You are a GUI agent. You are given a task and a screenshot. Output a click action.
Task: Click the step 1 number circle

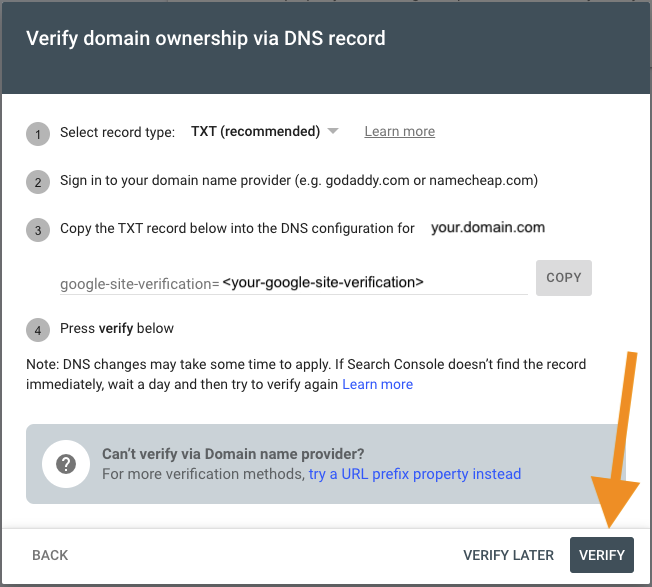pos(38,134)
